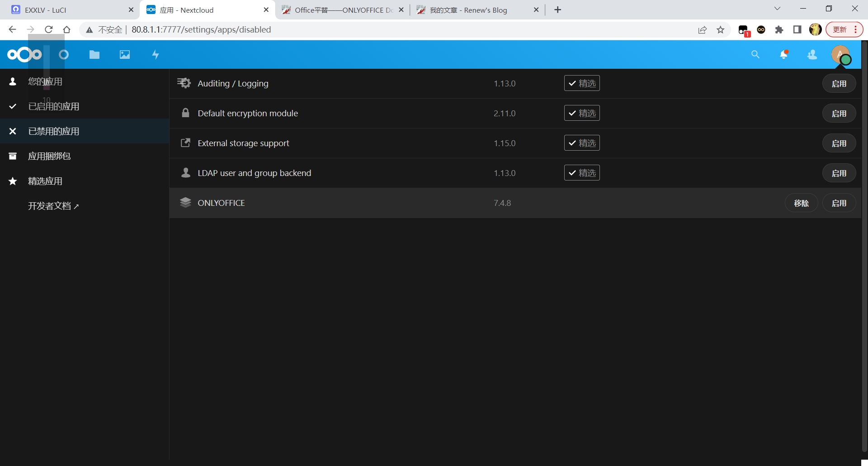The image size is (868, 466).
Task: Click the Featured badge for Default encryption module
Action: (582, 113)
